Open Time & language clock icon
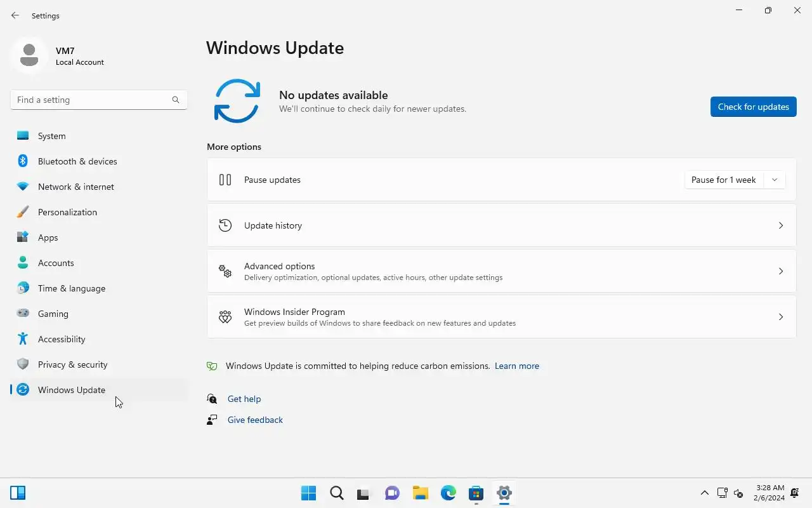The image size is (812, 508). [x=23, y=288]
